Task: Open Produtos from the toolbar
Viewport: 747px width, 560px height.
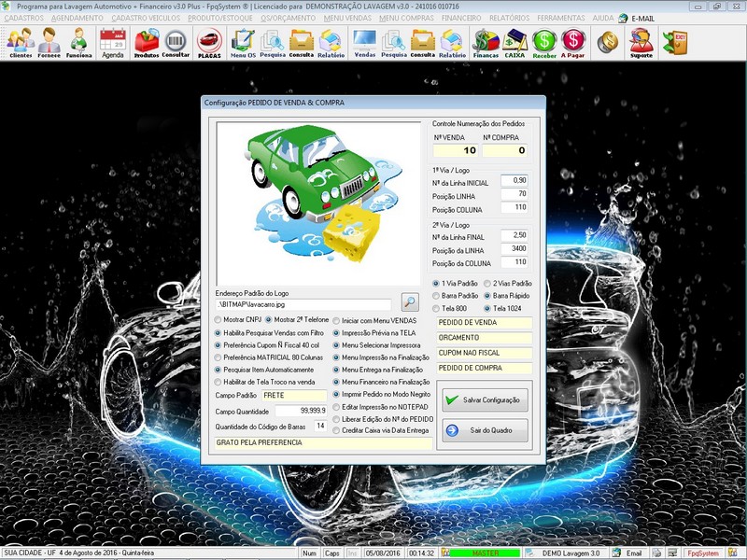Action: point(147,42)
